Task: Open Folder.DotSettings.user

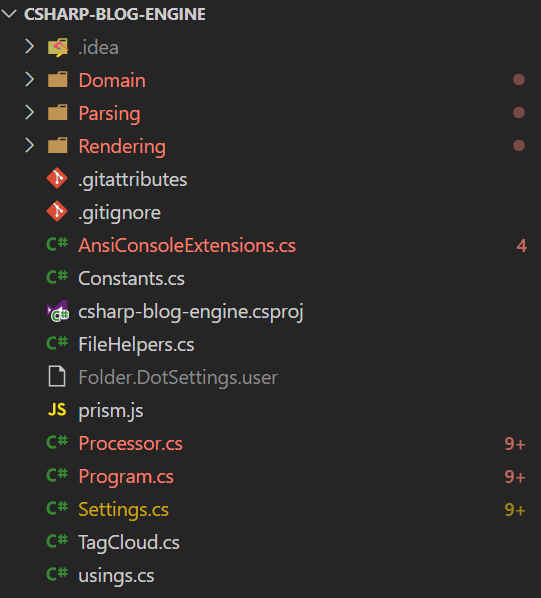Action: (x=178, y=378)
